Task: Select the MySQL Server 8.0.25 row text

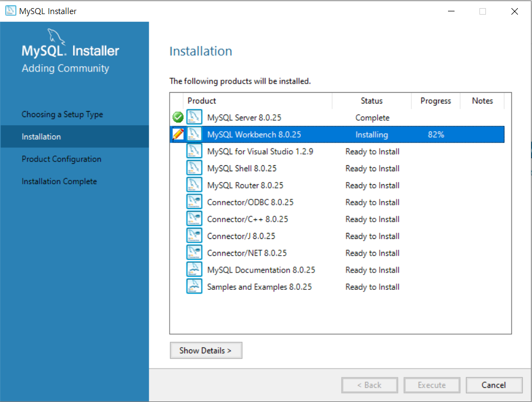Action: (x=244, y=118)
